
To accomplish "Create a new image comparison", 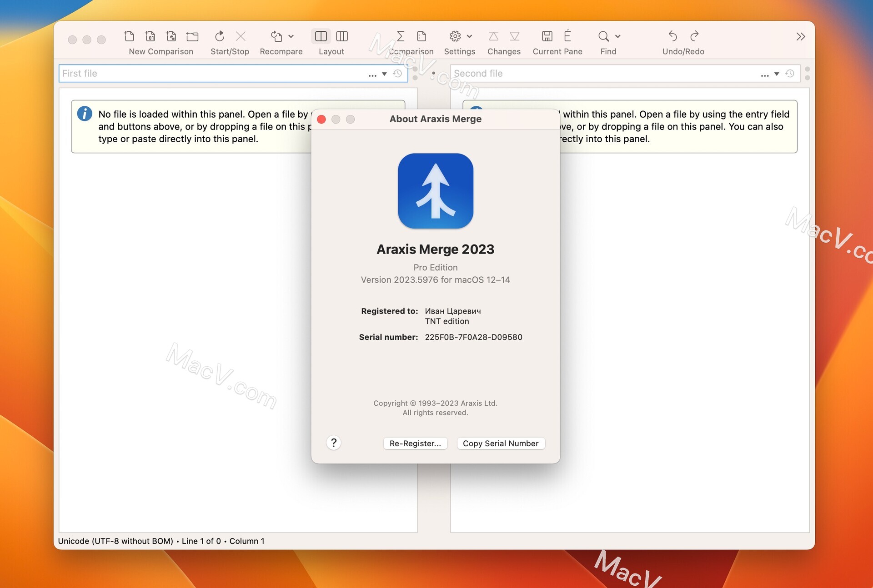I will [171, 36].
